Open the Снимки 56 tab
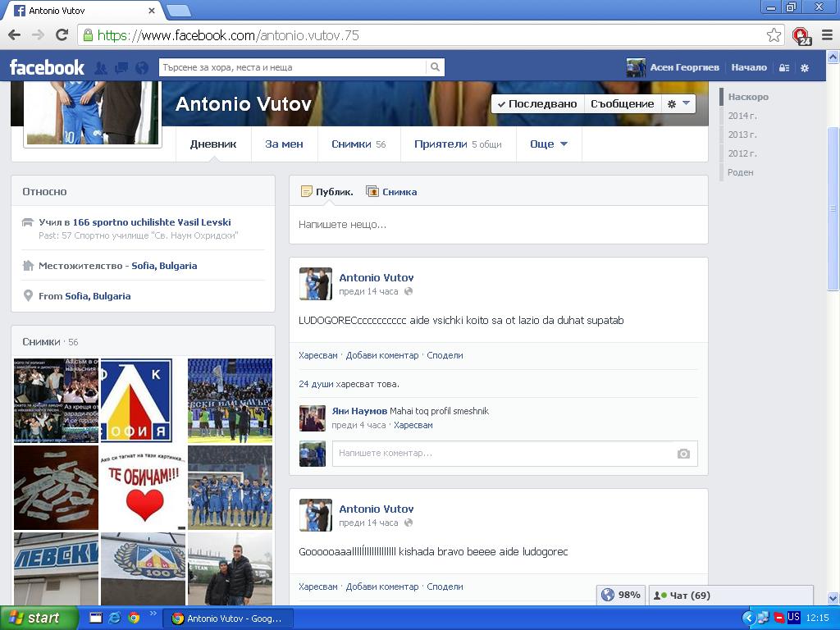The image size is (840, 630). coord(358,144)
